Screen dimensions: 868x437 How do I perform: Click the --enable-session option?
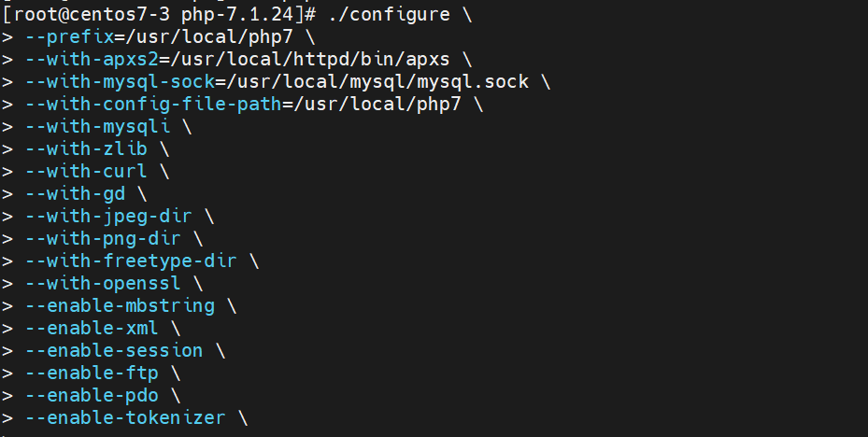point(113,350)
